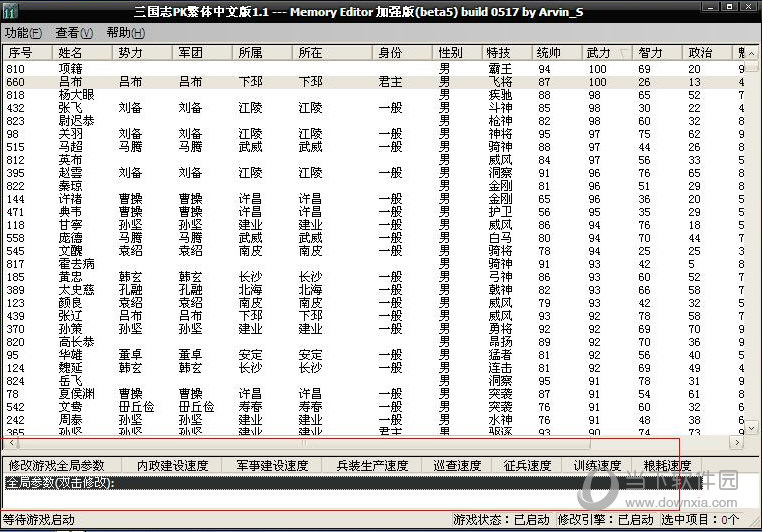Select row 许褚
762x532 pixels.
[374, 199]
